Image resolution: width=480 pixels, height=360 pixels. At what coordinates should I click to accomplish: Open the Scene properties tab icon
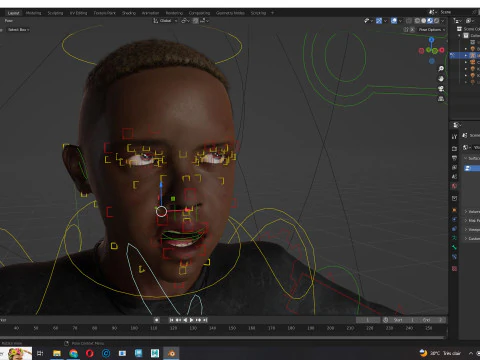pyautogui.click(x=454, y=177)
